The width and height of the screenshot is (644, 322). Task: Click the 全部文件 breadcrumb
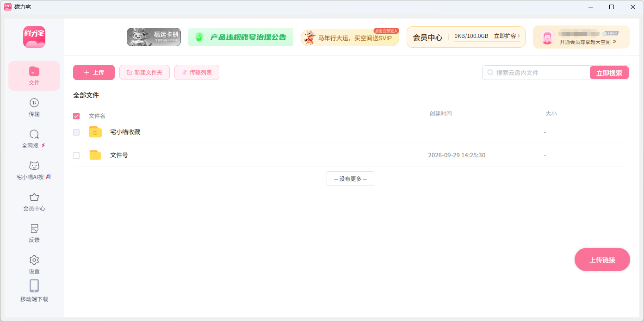pyautogui.click(x=86, y=95)
